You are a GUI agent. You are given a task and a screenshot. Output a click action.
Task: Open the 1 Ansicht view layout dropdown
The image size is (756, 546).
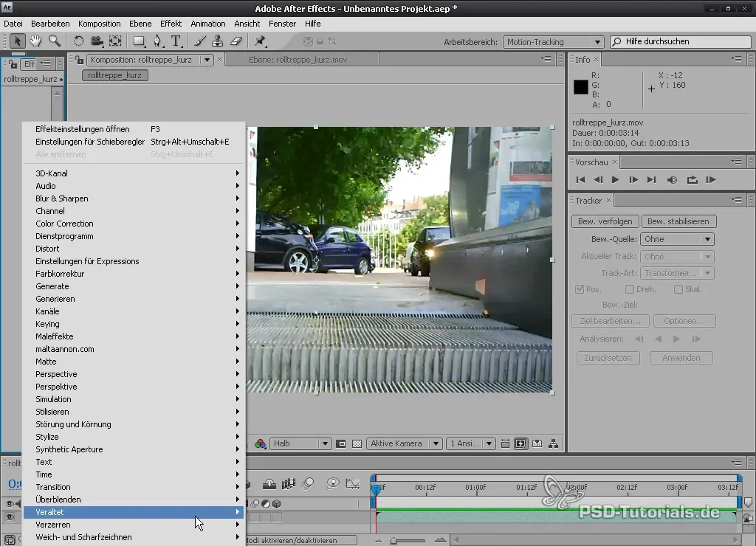pyautogui.click(x=470, y=444)
